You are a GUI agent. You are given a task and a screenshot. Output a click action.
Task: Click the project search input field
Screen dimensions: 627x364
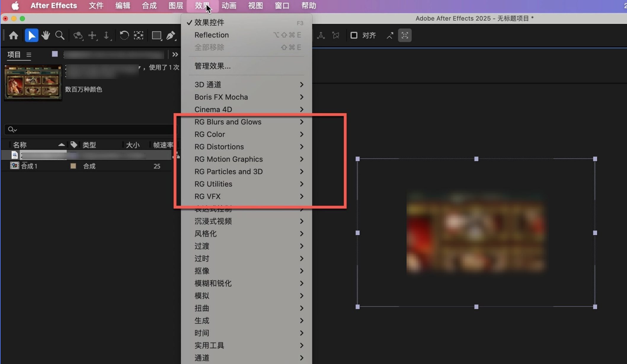coord(90,130)
